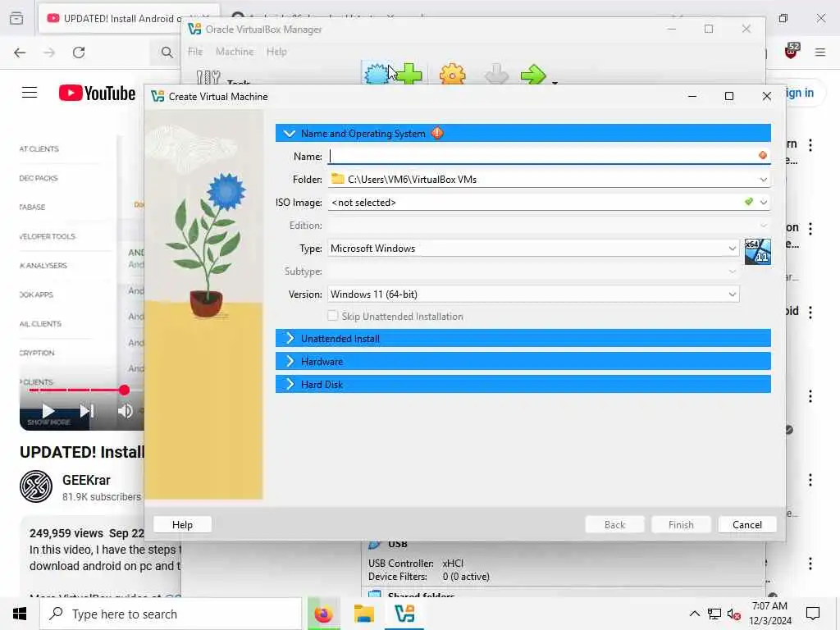
Task: Open the ISO Image dropdown arrow
Action: click(764, 203)
